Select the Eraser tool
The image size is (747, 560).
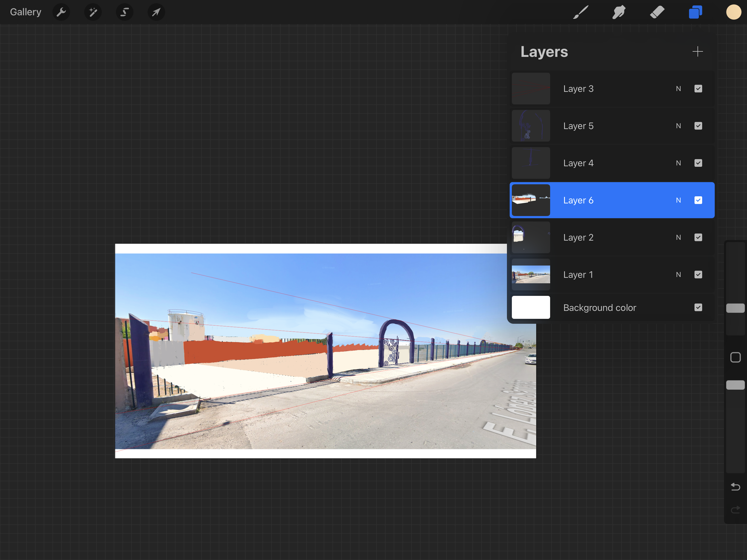657,12
